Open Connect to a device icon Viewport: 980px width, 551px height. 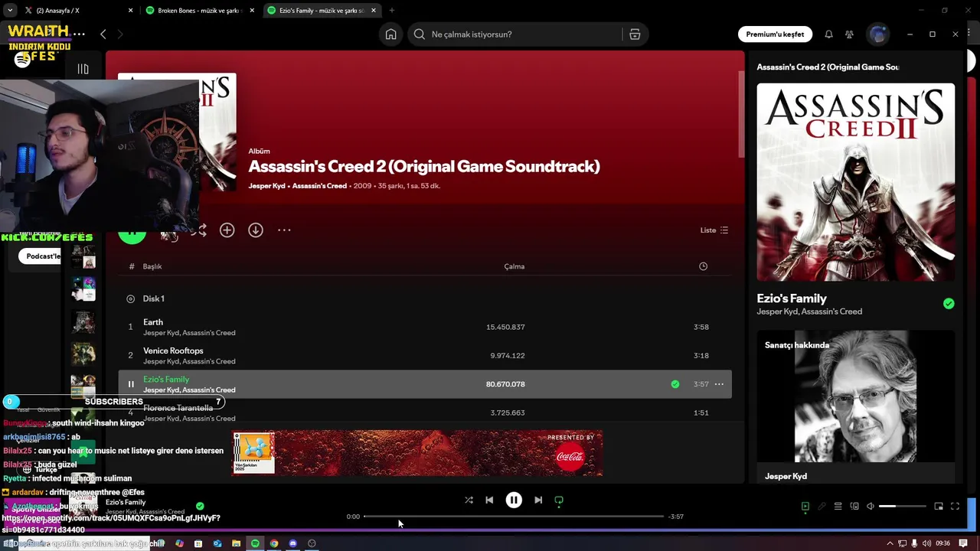(854, 507)
